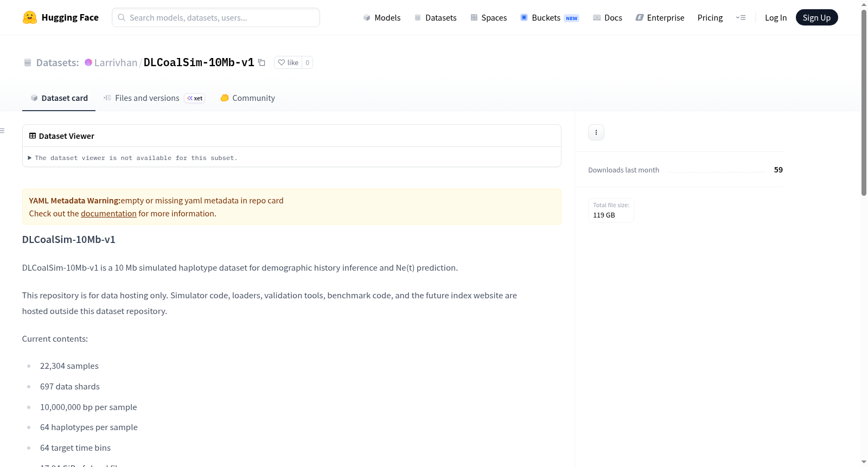
Task: Click the Datasets: breadcrumb label
Action: (58, 62)
